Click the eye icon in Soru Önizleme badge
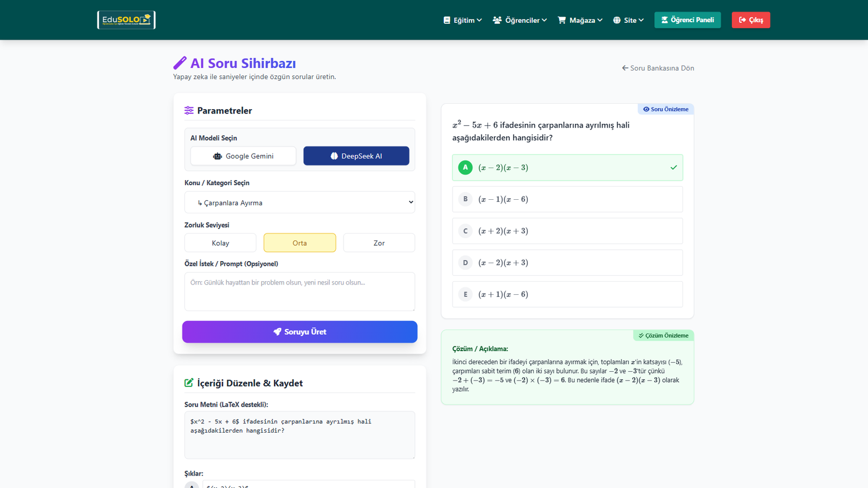The image size is (868, 488). (646, 109)
